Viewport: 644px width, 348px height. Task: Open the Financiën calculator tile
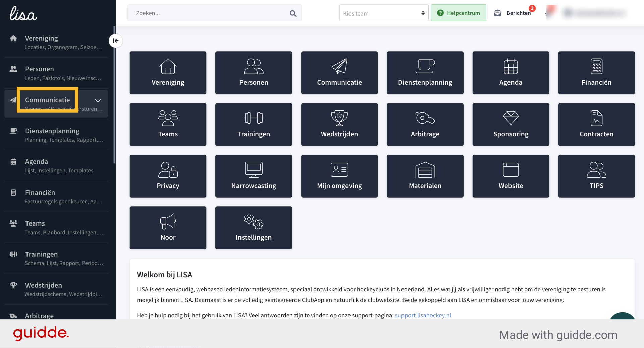[596, 73]
